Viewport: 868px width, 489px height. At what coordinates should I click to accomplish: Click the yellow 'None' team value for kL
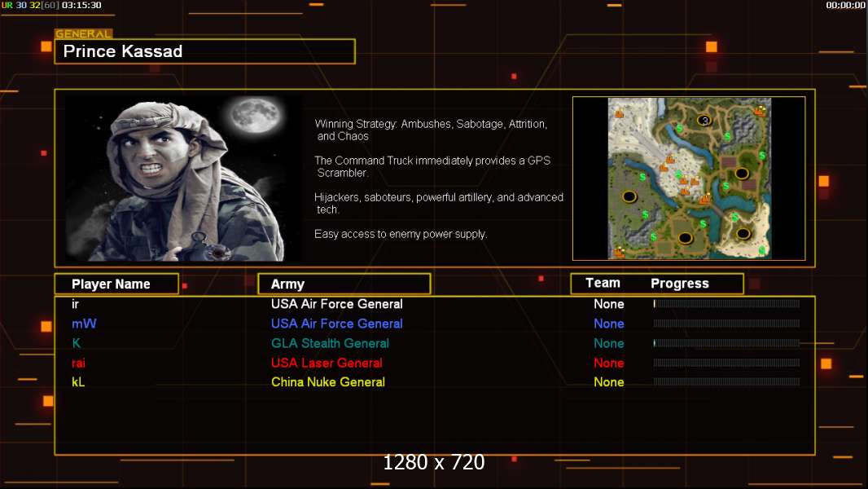point(609,382)
